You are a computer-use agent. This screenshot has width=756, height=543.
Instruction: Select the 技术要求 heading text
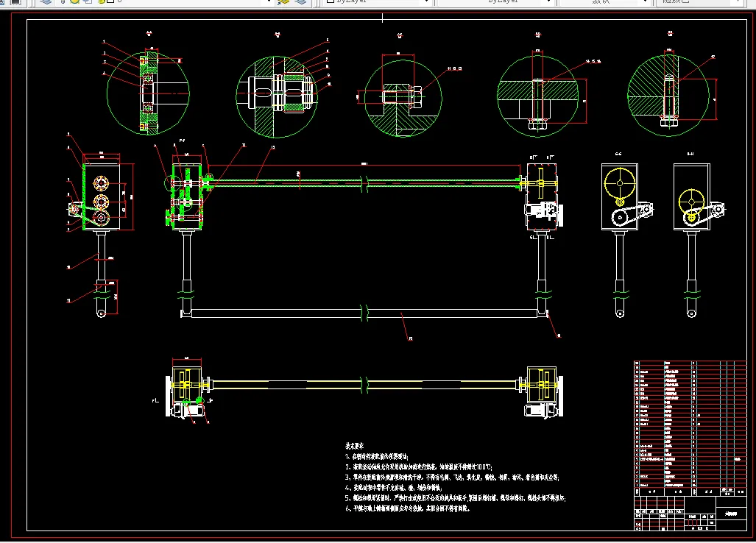click(354, 446)
